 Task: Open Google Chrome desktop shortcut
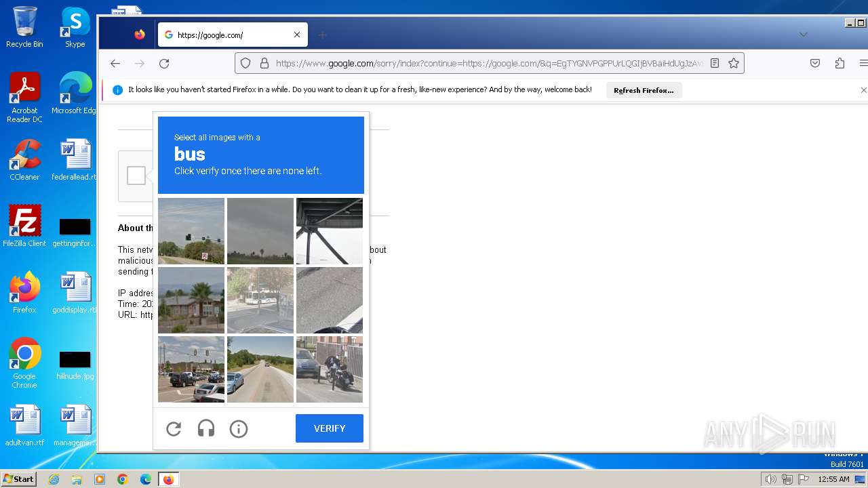(24, 363)
